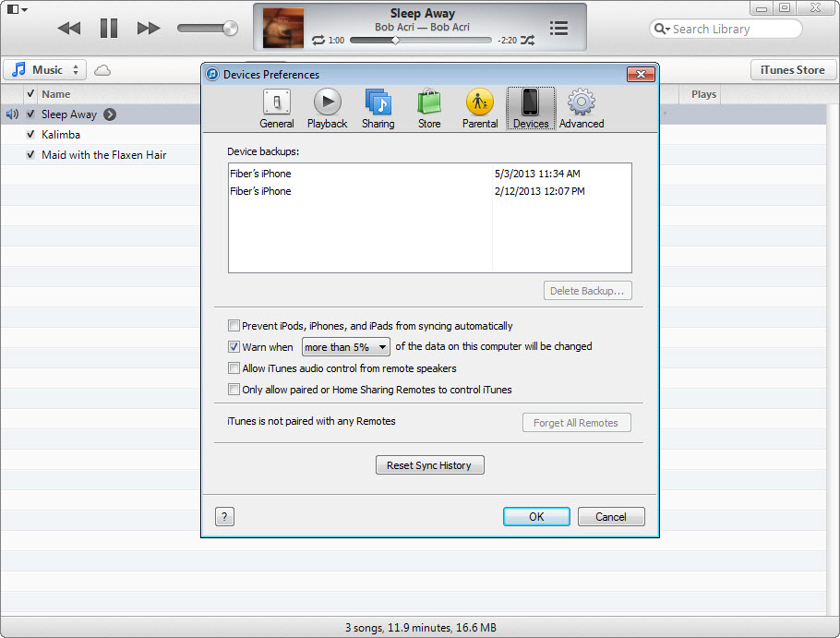Click the previous track rewind button

[69, 28]
